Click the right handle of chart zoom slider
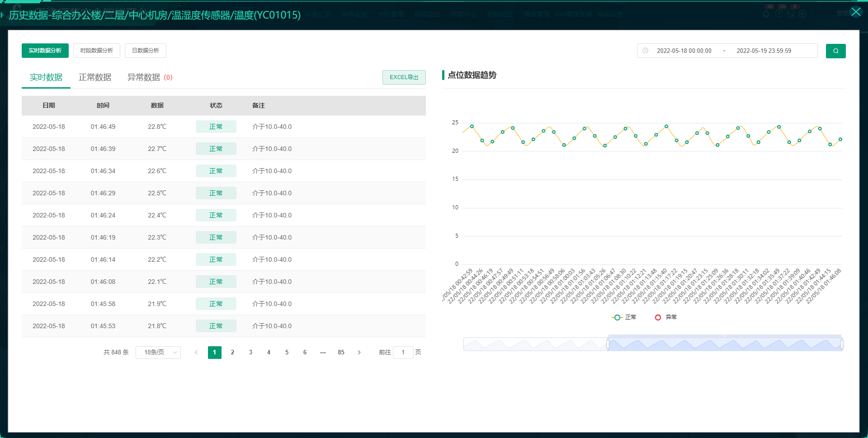The width and height of the screenshot is (868, 438). tap(841, 344)
